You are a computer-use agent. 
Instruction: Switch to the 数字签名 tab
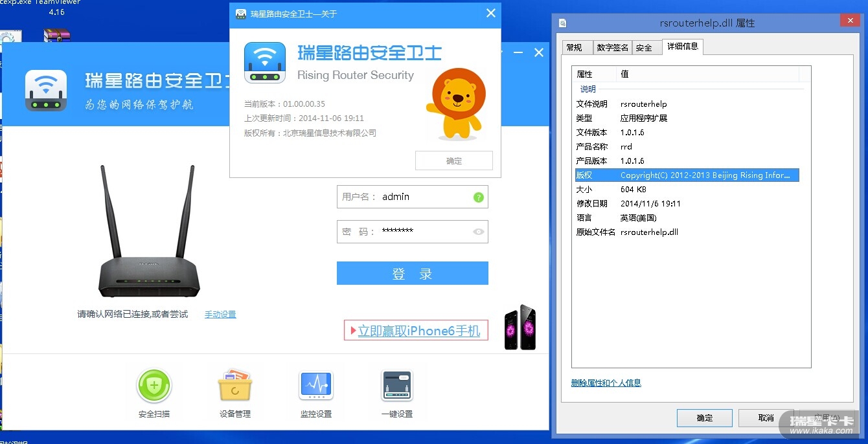pyautogui.click(x=612, y=47)
